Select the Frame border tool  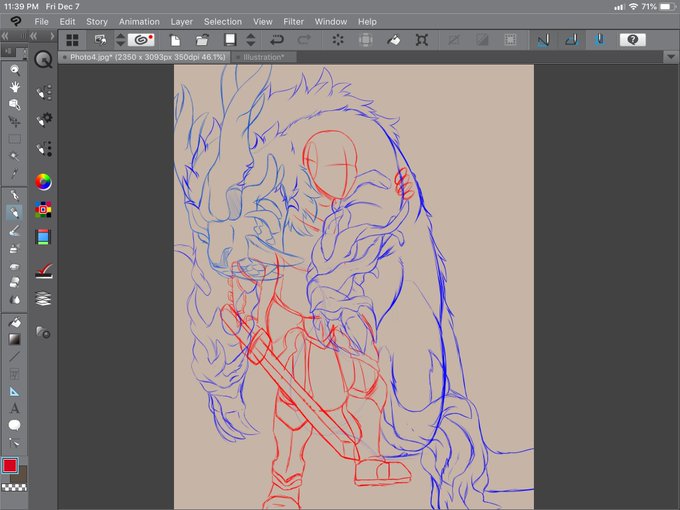tap(14, 374)
